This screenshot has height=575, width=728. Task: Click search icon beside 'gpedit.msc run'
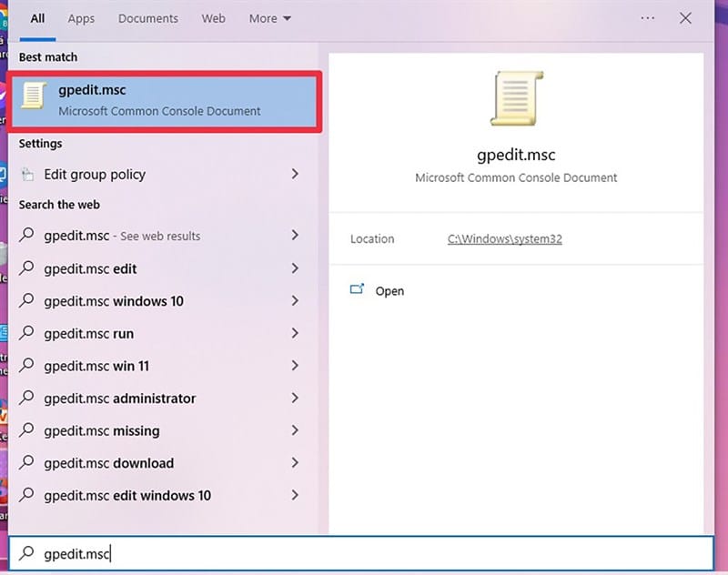click(x=27, y=332)
